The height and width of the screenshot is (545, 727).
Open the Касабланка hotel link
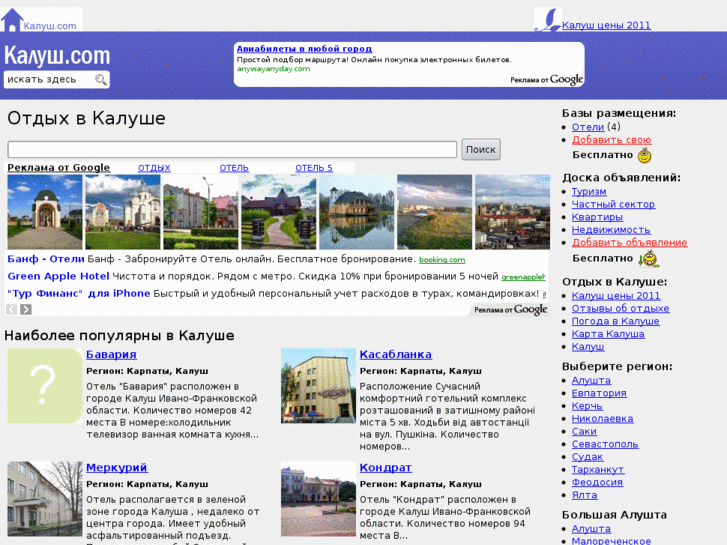[395, 355]
